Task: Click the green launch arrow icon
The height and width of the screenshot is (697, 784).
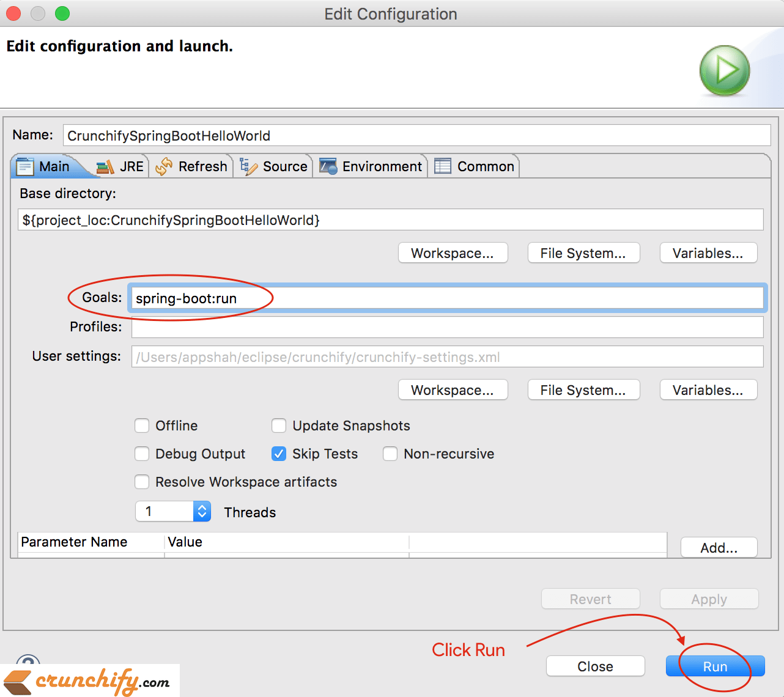Action: pos(725,70)
